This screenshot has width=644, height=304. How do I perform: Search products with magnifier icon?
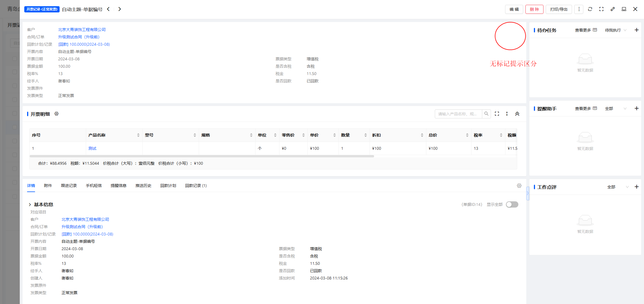(x=486, y=114)
